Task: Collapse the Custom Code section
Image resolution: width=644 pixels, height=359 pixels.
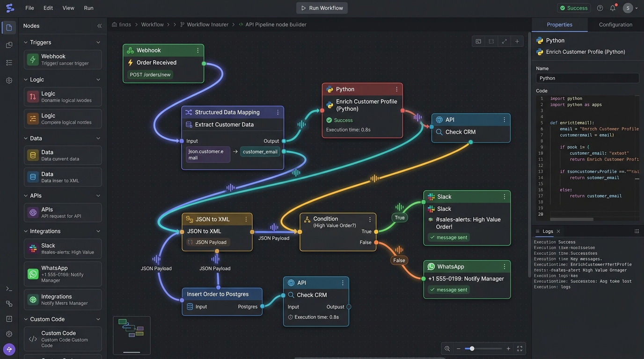Action: click(x=98, y=319)
